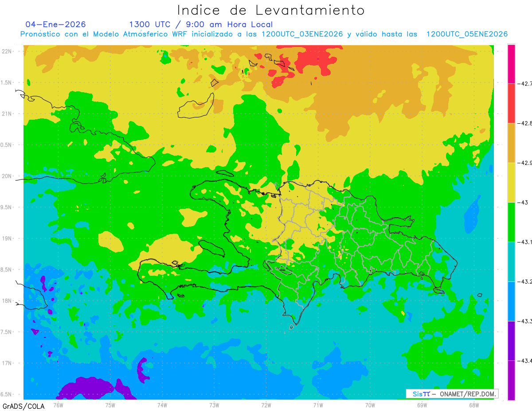Click the '72W' longitude label
This screenshot has width=532, height=411.
(266, 405)
